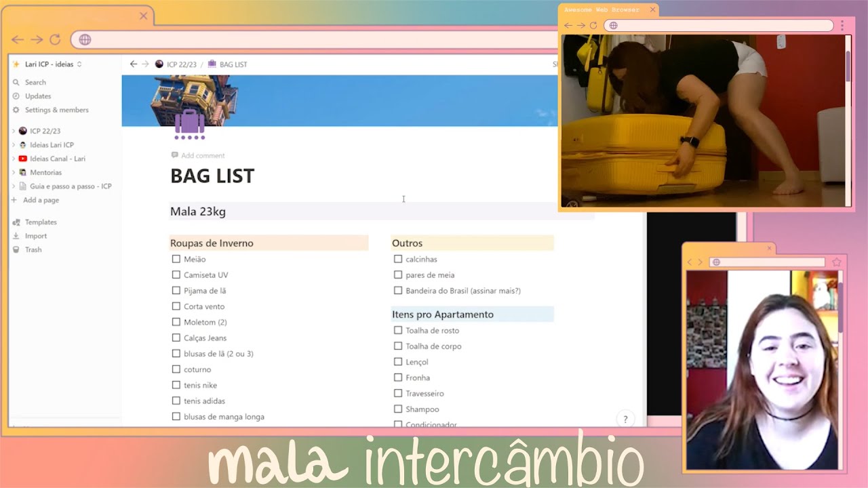
Task: Check the Toalha de rosto checkbox
Action: 398,330
